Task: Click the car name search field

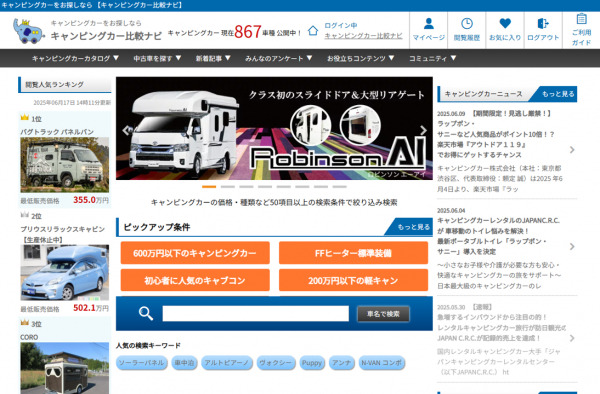Action: pos(256,313)
